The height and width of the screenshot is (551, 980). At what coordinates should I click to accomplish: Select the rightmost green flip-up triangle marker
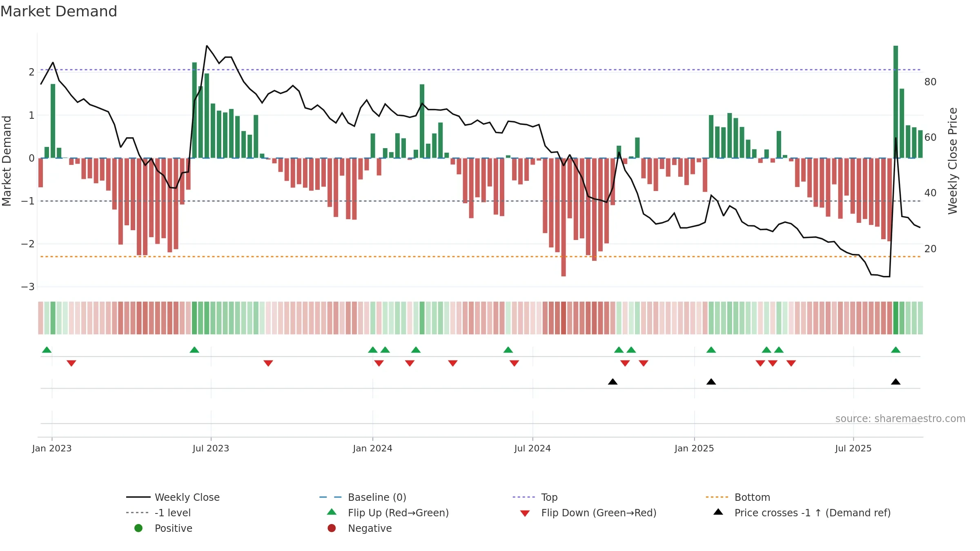coord(895,350)
